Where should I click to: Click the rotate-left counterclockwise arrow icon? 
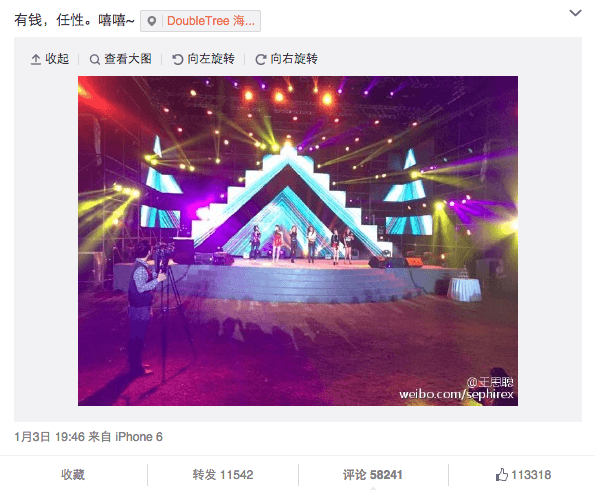point(178,60)
